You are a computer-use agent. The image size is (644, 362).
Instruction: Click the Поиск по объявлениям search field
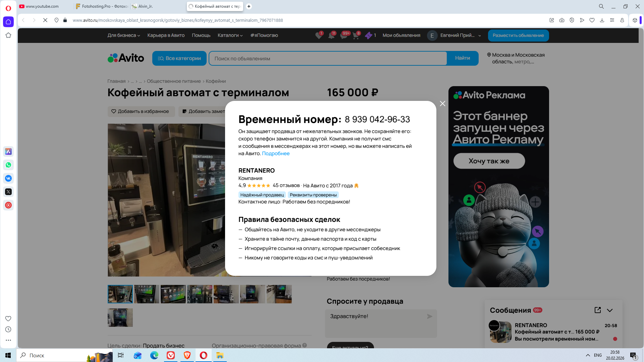[x=328, y=58]
